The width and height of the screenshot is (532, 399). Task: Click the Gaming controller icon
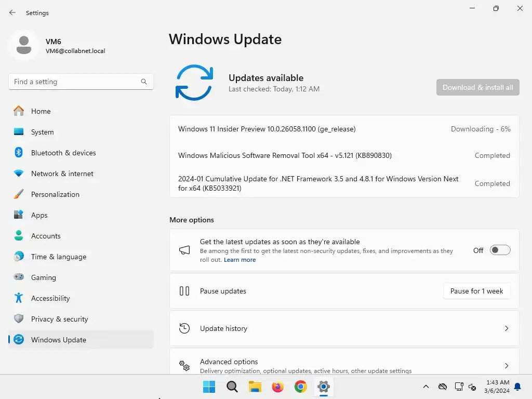(19, 277)
